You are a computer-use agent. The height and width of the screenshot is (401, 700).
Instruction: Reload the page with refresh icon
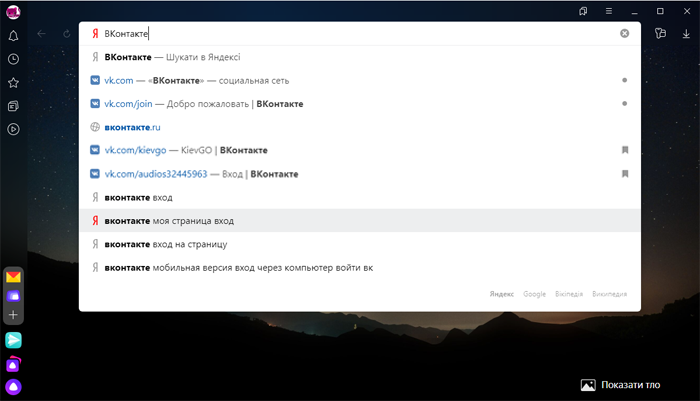pos(67,33)
